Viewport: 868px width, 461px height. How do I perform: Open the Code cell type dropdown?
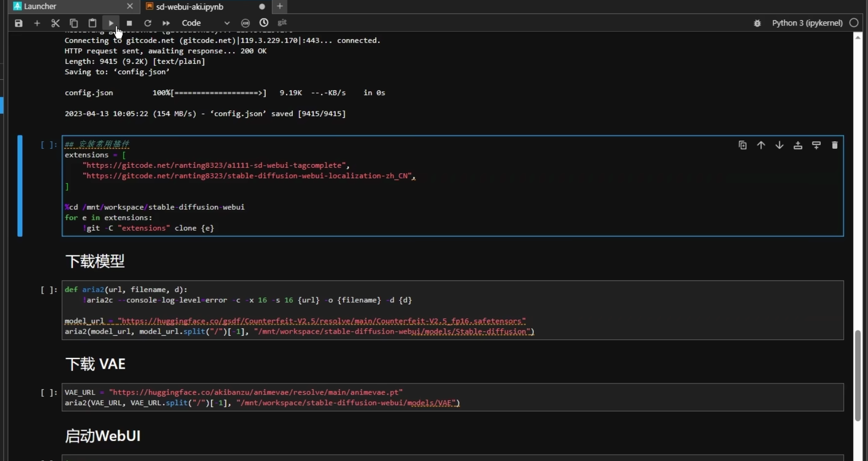(205, 23)
